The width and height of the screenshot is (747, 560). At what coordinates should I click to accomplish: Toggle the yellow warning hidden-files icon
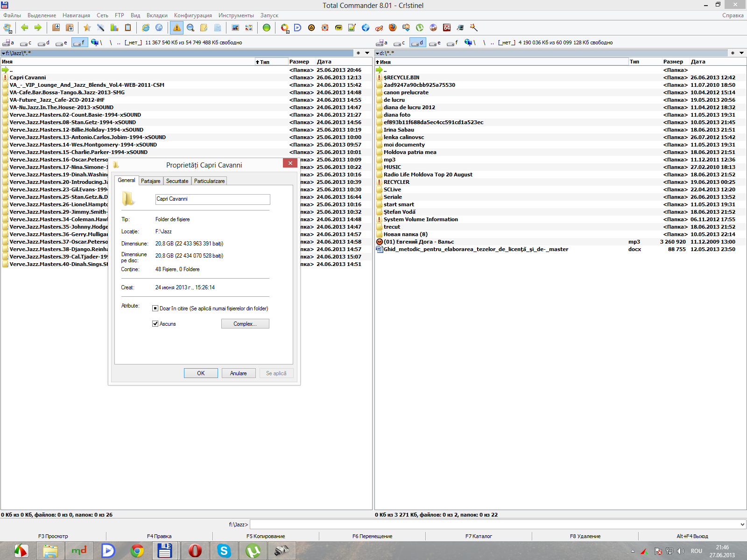(x=176, y=28)
